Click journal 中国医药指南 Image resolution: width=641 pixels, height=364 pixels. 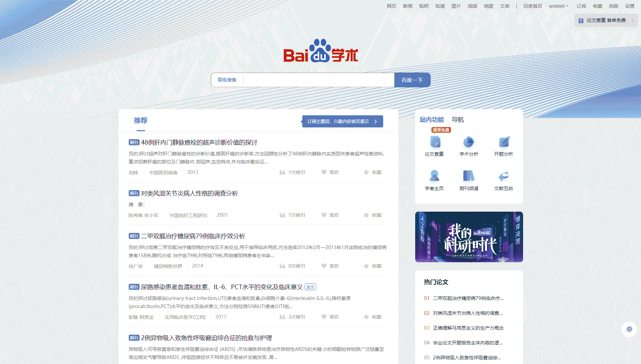point(163,173)
